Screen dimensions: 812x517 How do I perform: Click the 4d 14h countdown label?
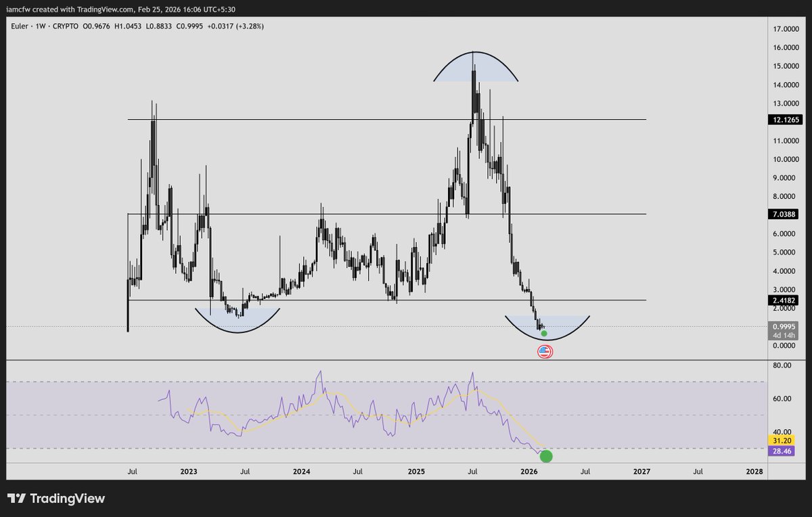click(785, 335)
